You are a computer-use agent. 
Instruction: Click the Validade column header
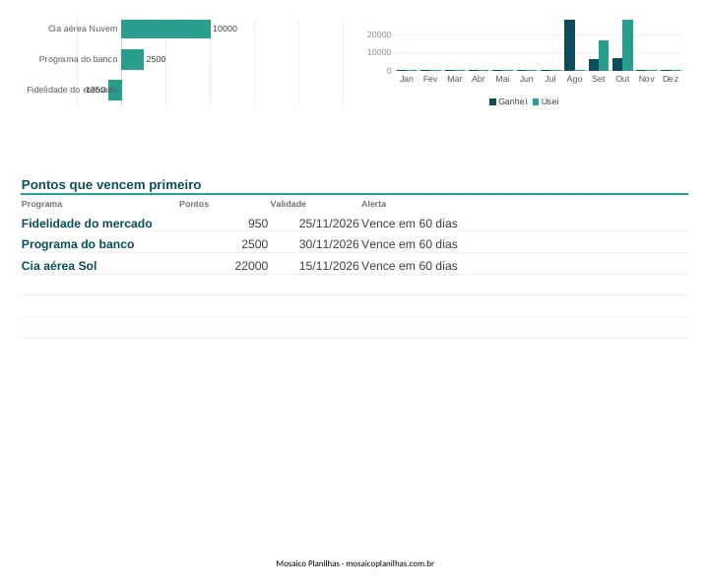click(289, 204)
